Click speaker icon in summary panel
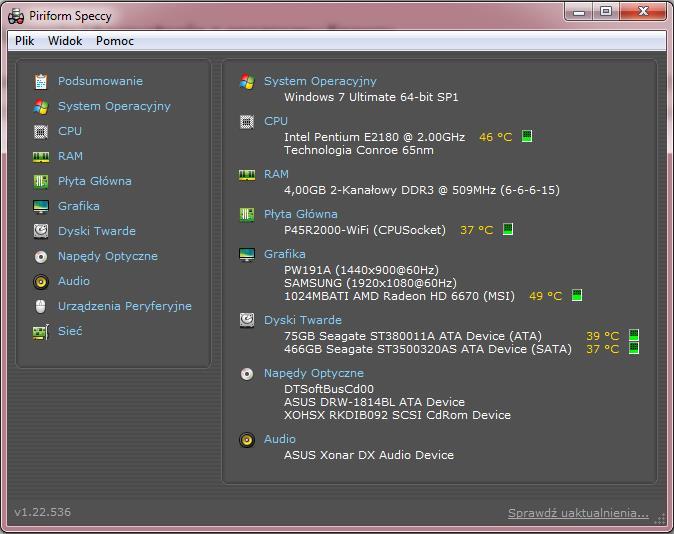Screen dimensions: 674x534 pyautogui.click(x=247, y=440)
